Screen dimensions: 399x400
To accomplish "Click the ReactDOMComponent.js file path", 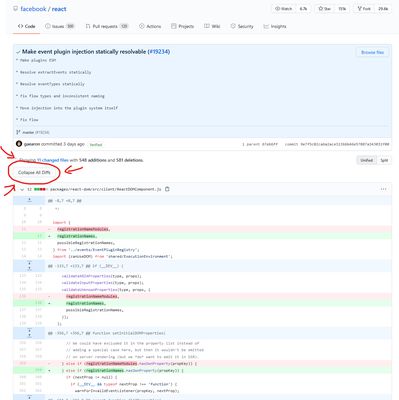I will pos(106,189).
